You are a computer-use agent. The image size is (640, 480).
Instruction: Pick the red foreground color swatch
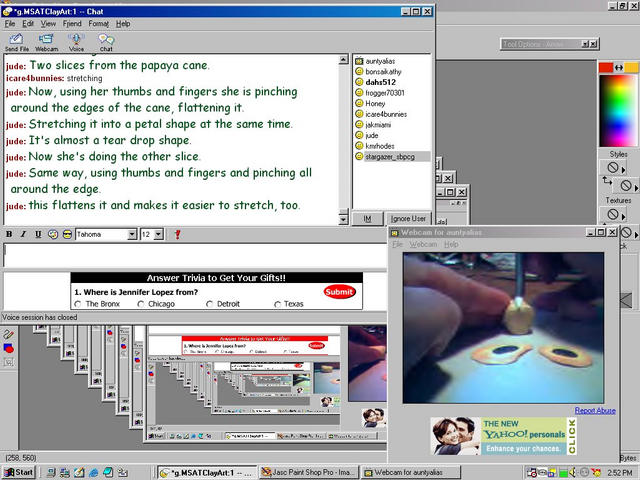(x=606, y=68)
